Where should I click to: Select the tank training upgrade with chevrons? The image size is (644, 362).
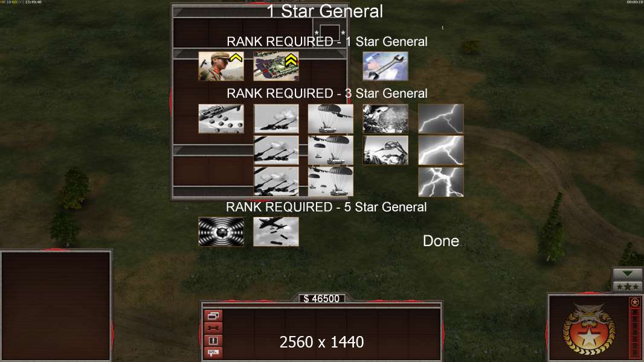(276, 66)
